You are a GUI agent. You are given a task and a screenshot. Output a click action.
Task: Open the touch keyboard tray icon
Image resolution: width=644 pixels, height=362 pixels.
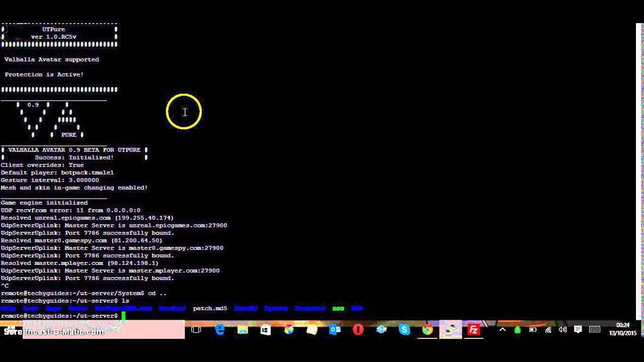coord(595,330)
